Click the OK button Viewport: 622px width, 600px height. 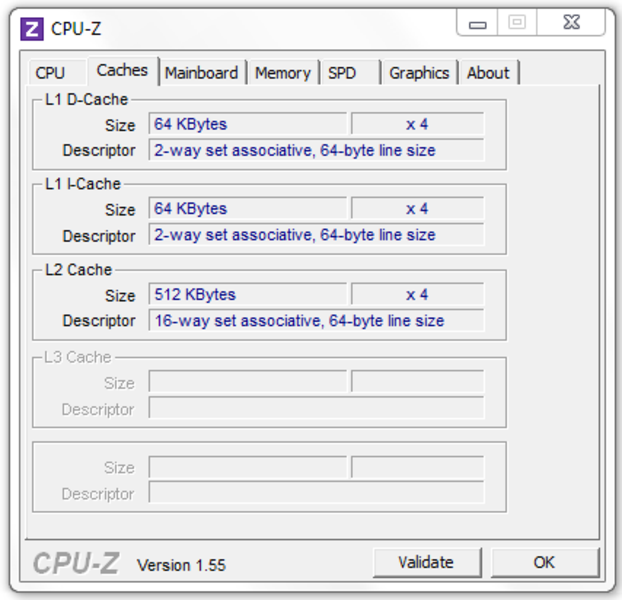(544, 562)
